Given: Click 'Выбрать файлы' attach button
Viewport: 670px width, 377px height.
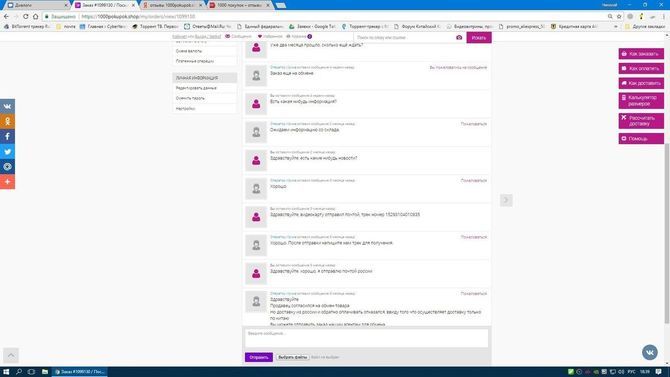Looking at the screenshot, I should tap(292, 357).
